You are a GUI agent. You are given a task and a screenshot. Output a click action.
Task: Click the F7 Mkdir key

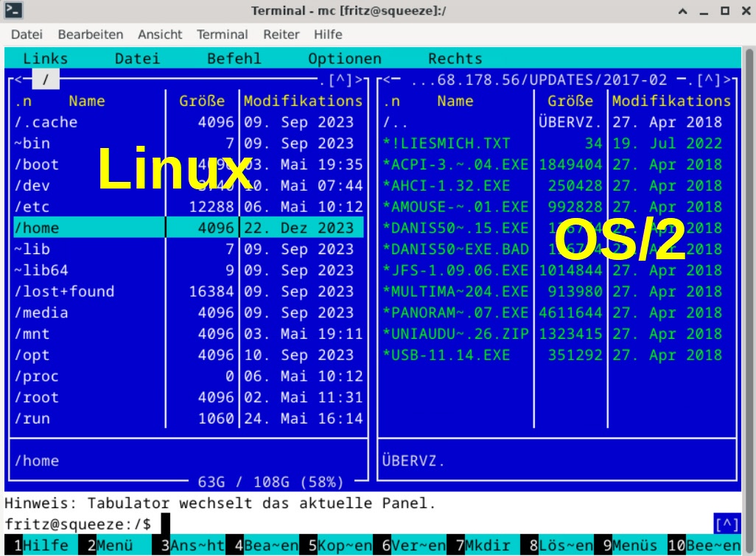(x=483, y=546)
